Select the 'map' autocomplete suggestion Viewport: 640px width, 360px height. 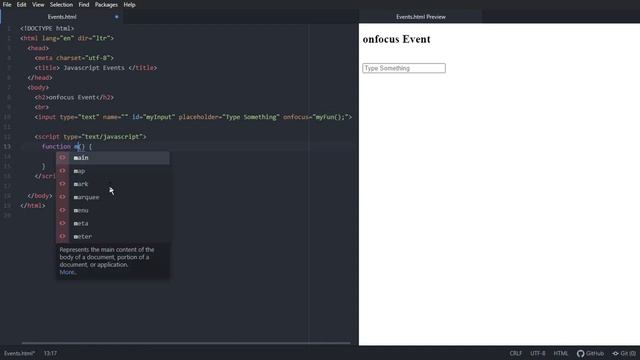click(113, 171)
